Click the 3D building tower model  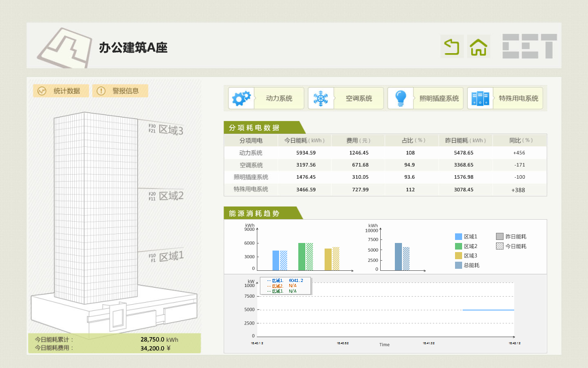click(96, 208)
